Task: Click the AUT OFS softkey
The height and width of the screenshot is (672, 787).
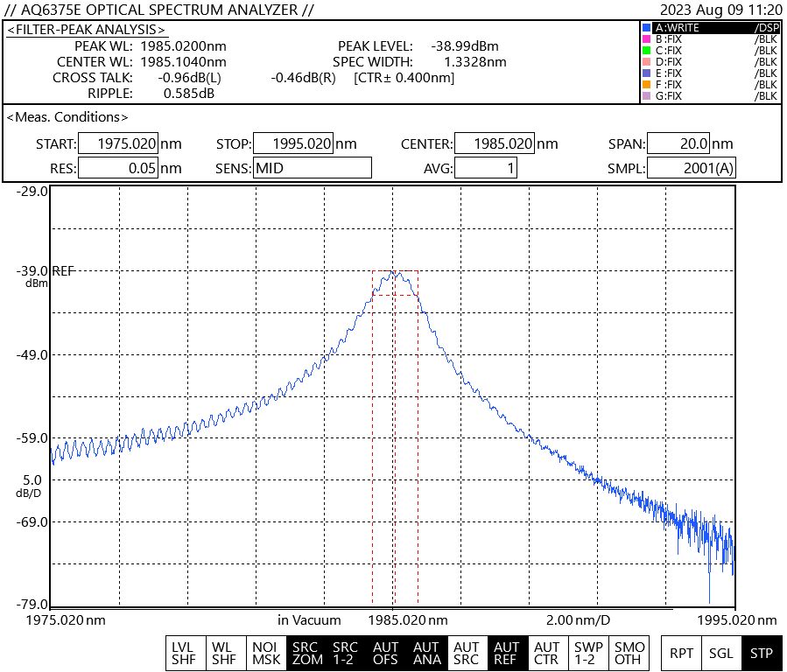Action: coord(386,654)
